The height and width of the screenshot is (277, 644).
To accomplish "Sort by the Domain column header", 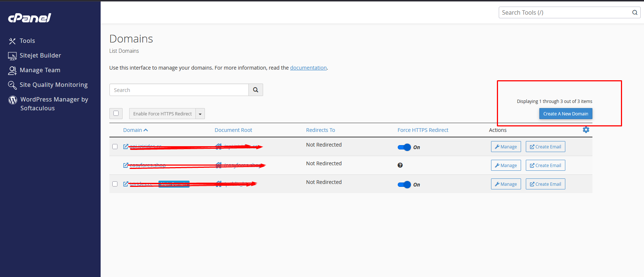I will click(x=132, y=130).
